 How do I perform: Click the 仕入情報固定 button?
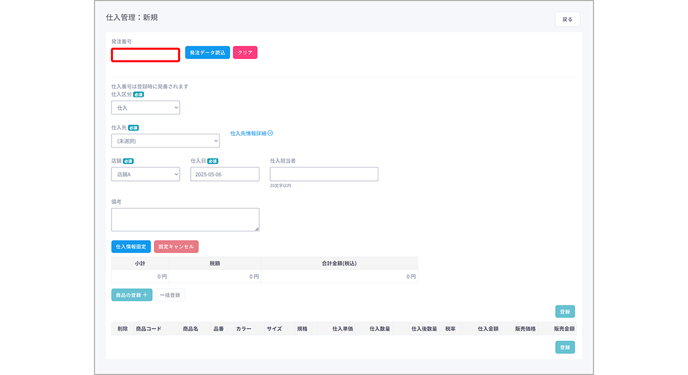coord(131,246)
